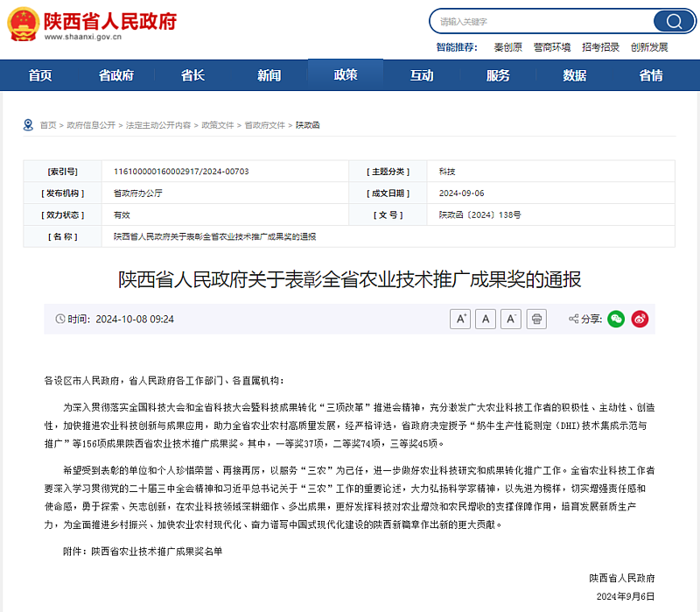Share article via green WeChat icon
This screenshot has width=700, height=612.
[x=616, y=319]
